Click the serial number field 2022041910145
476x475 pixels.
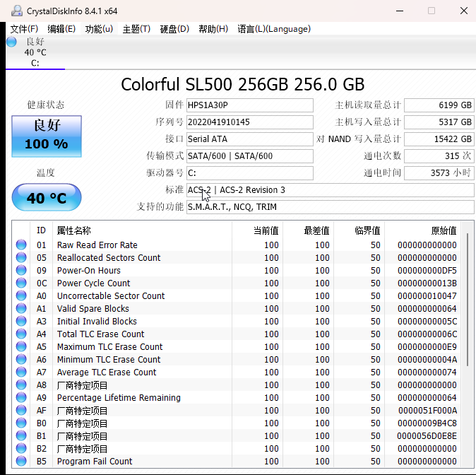click(249, 122)
